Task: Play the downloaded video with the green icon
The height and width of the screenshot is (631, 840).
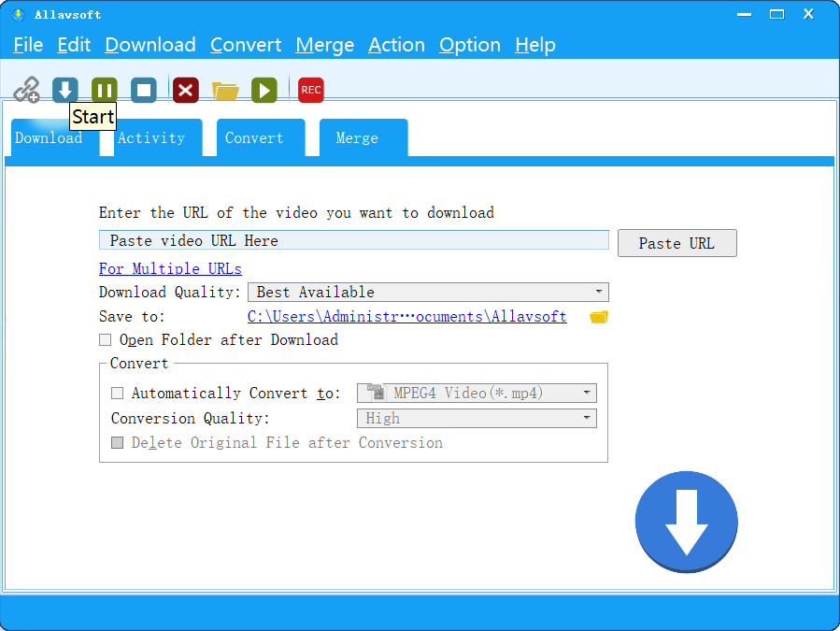Action: (263, 89)
